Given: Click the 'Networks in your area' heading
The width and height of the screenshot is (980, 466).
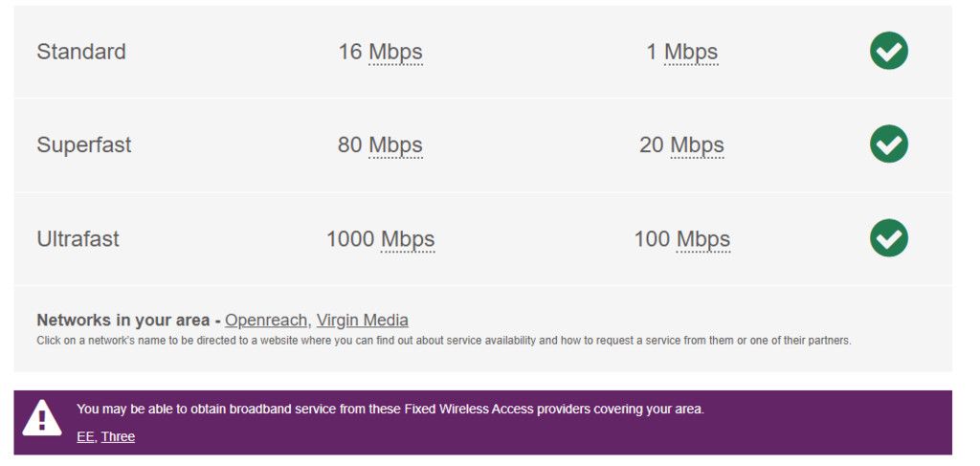Looking at the screenshot, I should (x=124, y=321).
